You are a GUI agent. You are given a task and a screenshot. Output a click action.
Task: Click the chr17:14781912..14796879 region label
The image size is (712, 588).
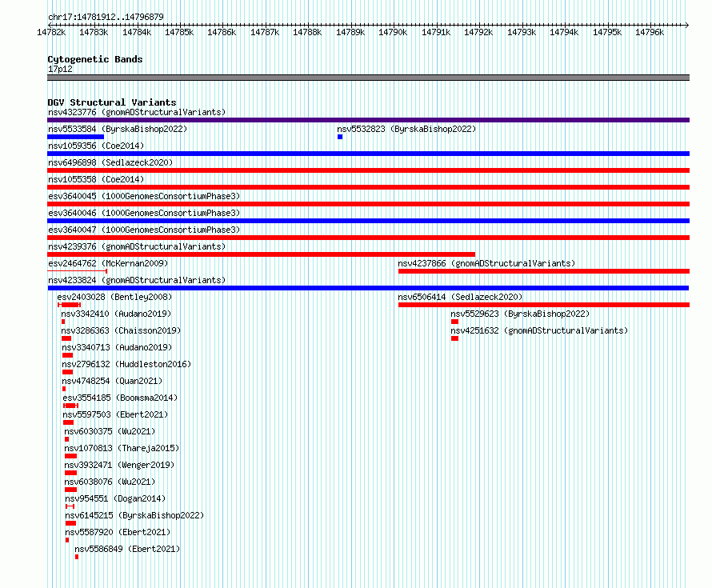(106, 17)
